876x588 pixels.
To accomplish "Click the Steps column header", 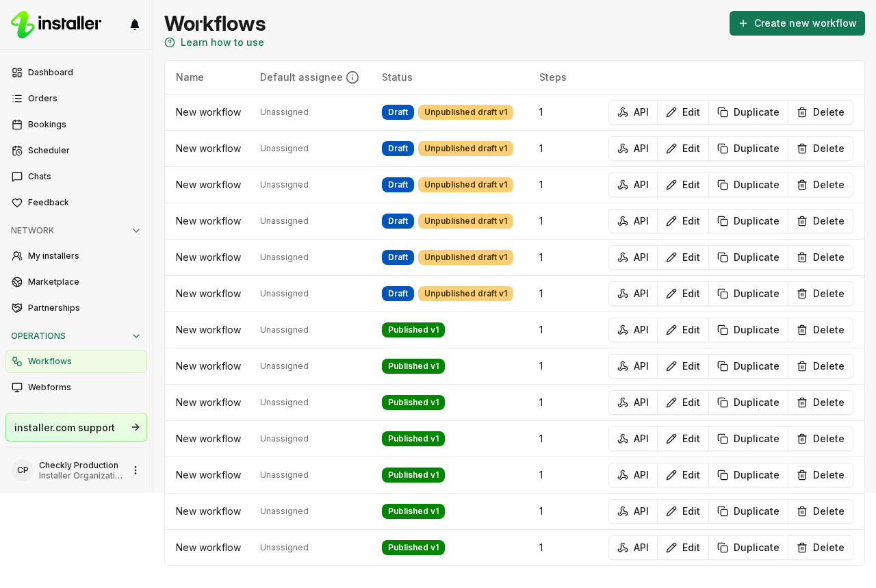I will [553, 77].
